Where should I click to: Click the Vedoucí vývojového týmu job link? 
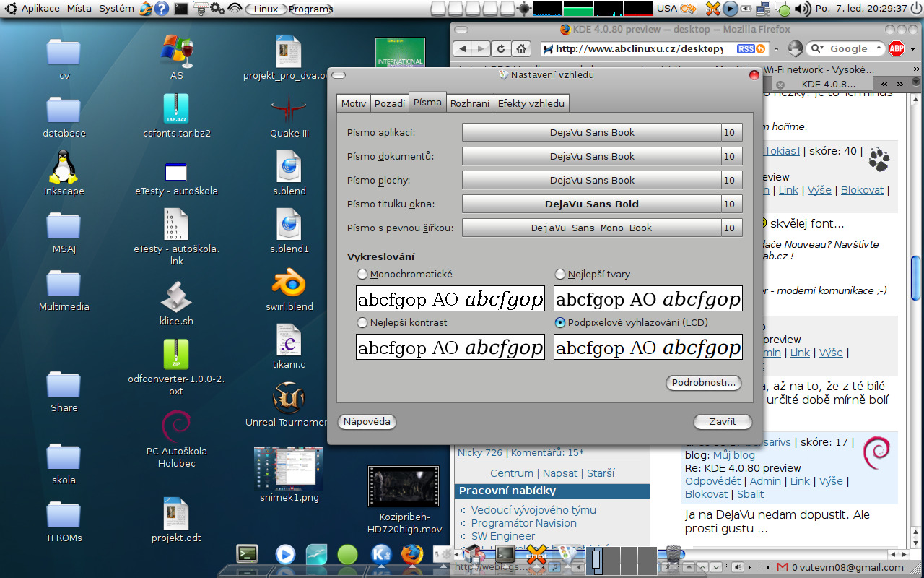[x=533, y=510]
